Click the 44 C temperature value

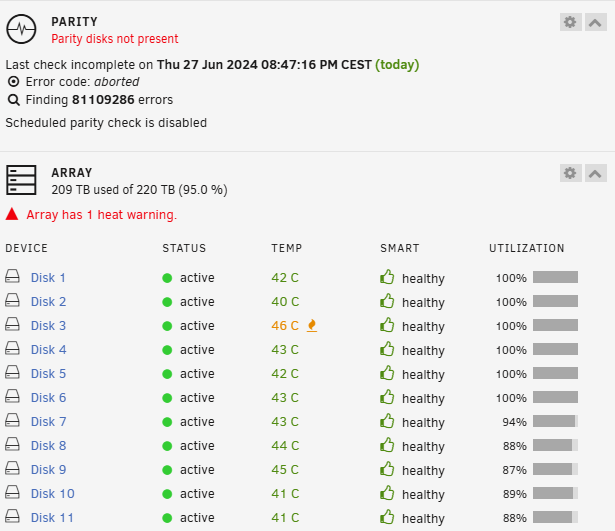pyautogui.click(x=285, y=446)
